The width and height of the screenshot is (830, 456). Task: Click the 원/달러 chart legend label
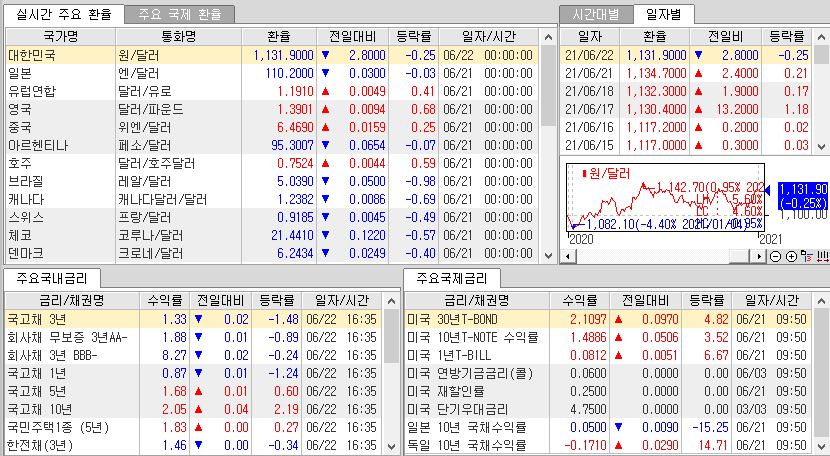pyautogui.click(x=606, y=173)
